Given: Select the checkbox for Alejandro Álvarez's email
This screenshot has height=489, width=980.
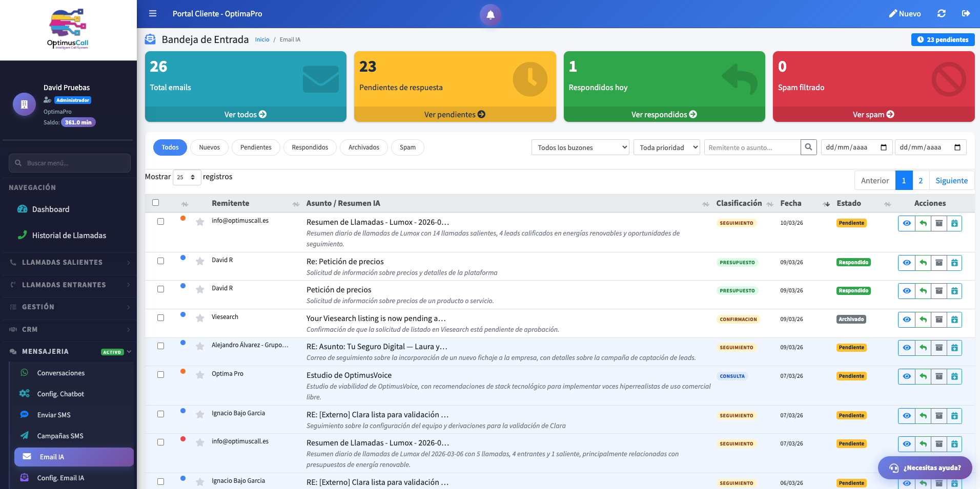Looking at the screenshot, I should [160, 347].
